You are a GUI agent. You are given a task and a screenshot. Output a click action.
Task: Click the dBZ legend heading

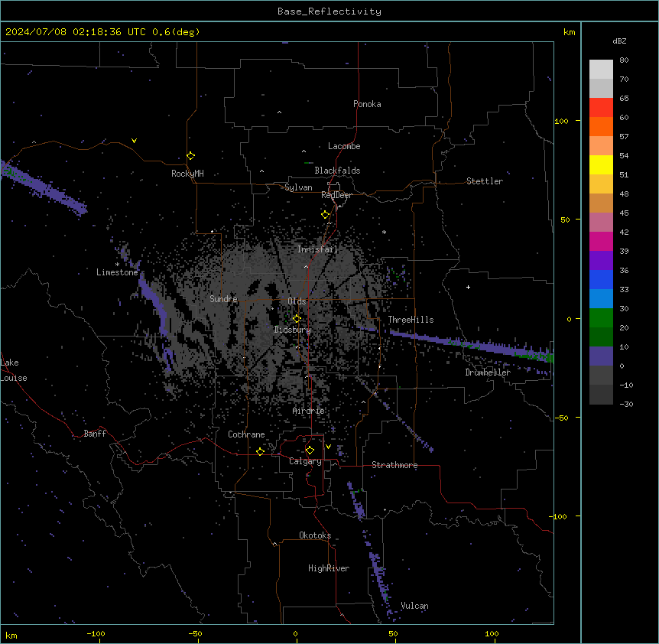pyautogui.click(x=619, y=41)
